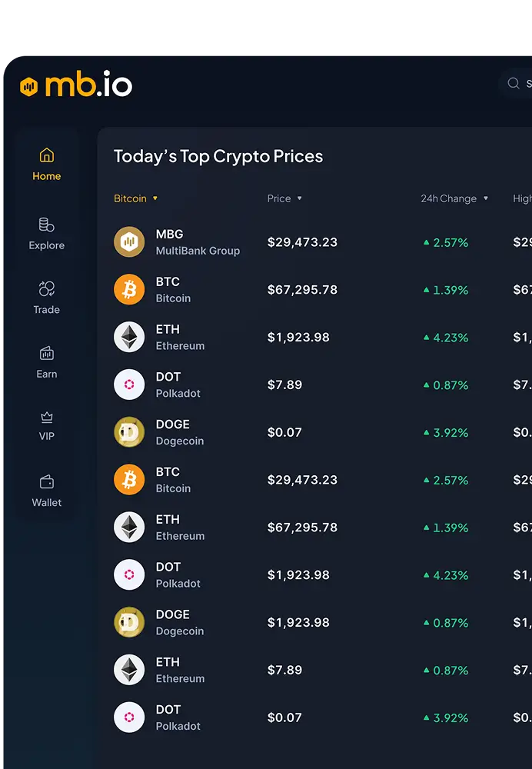Click the mb.io logo
The width and height of the screenshot is (532, 769).
76,85
